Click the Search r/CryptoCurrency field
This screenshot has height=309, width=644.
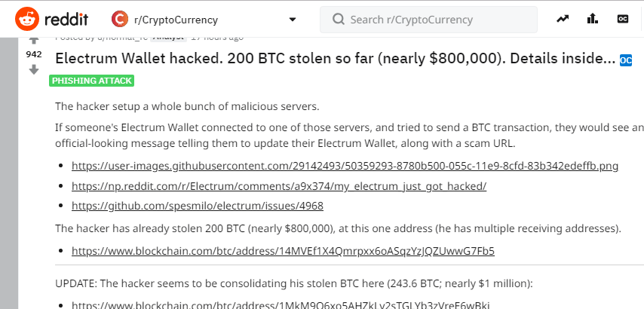[428, 20]
